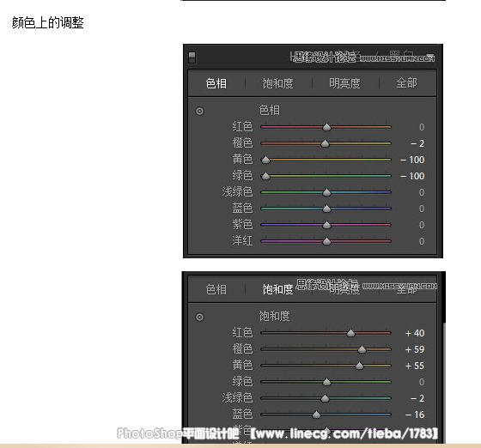Click the 黄色 hue slider handle
The width and height of the screenshot is (481, 448).
265,160
